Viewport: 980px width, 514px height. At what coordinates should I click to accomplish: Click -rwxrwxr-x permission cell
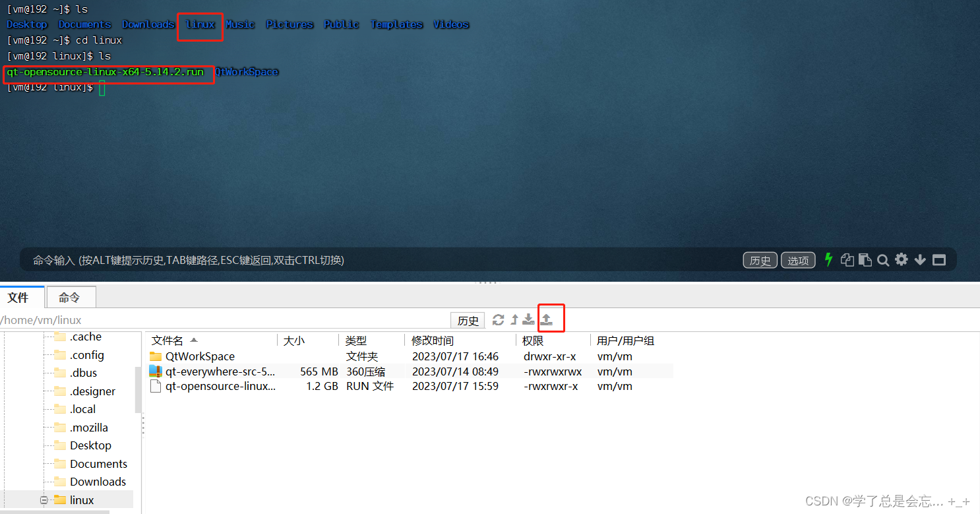click(551, 386)
